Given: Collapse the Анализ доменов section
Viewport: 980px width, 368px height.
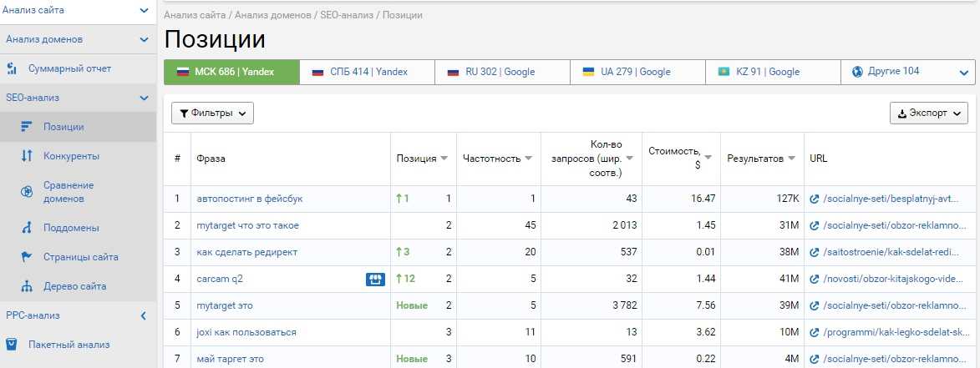Looking at the screenshot, I should 144,39.
